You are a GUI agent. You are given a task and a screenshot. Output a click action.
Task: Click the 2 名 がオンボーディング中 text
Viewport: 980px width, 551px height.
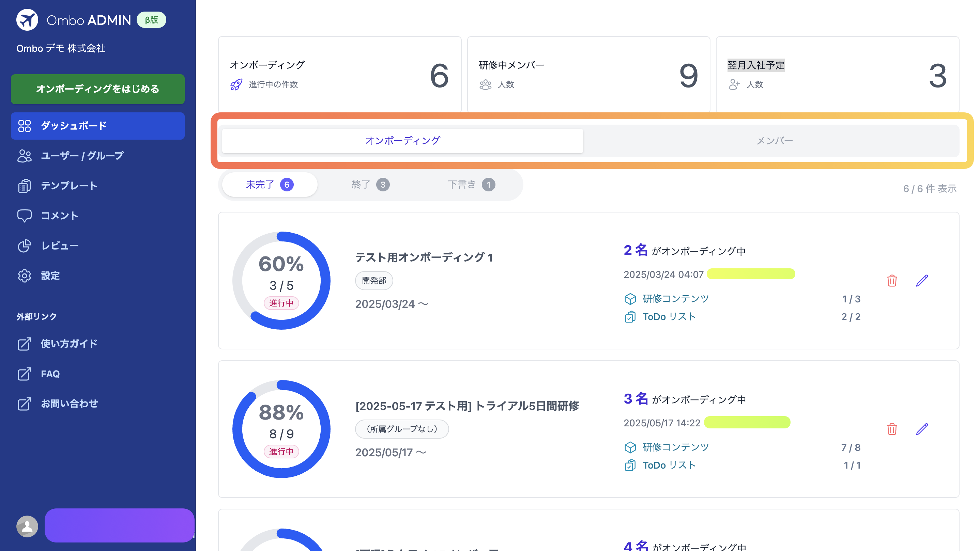coord(685,251)
